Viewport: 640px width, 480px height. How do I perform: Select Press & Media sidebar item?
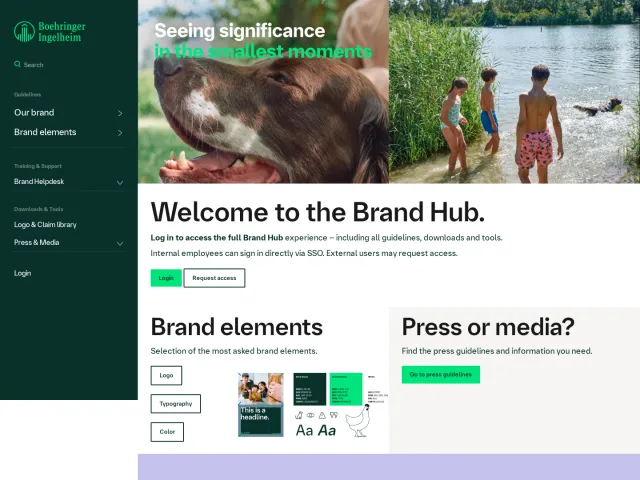pos(37,242)
